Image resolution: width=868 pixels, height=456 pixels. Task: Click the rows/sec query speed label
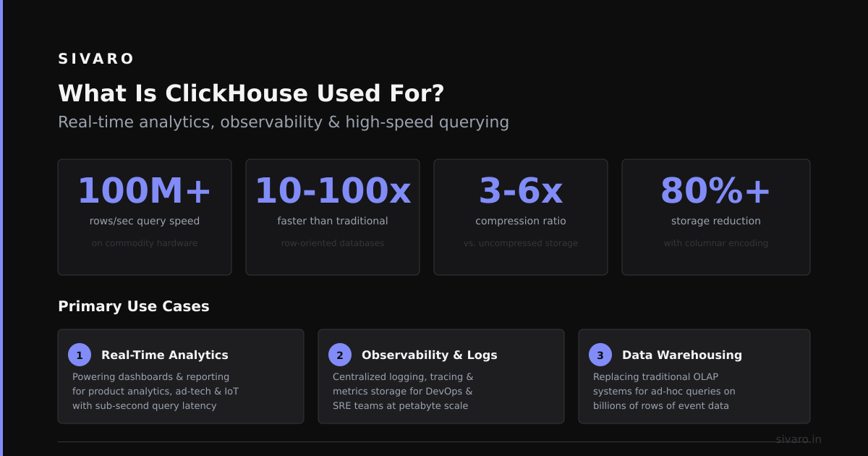(145, 221)
